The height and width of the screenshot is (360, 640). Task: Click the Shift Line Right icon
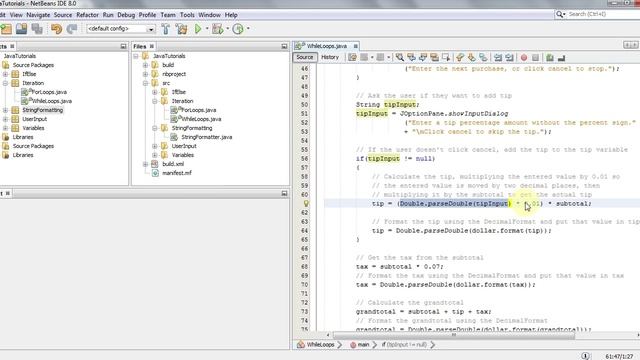509,58
